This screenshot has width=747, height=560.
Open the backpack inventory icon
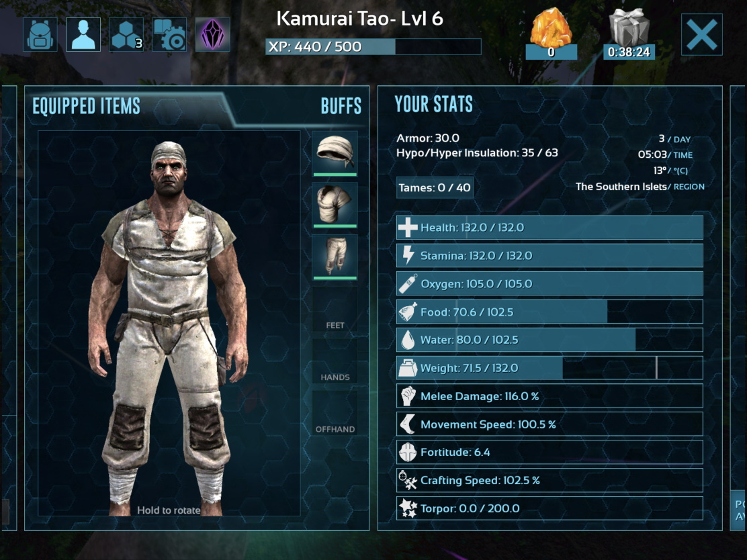click(x=40, y=34)
